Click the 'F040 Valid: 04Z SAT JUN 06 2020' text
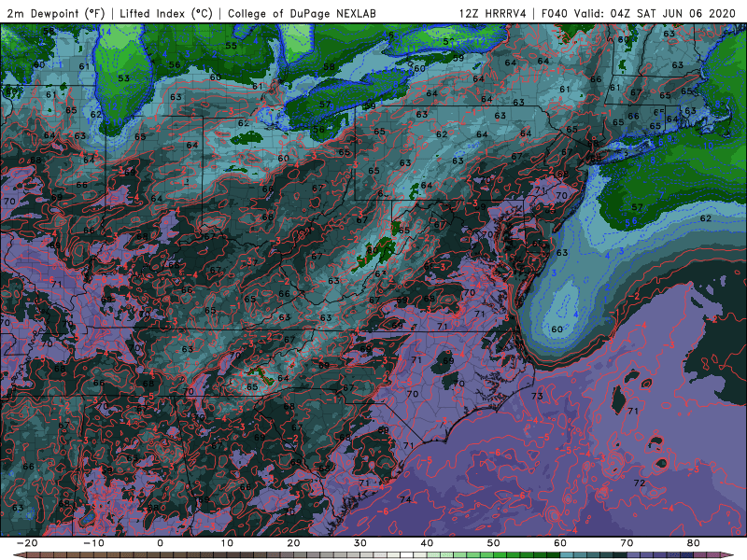 point(639,13)
